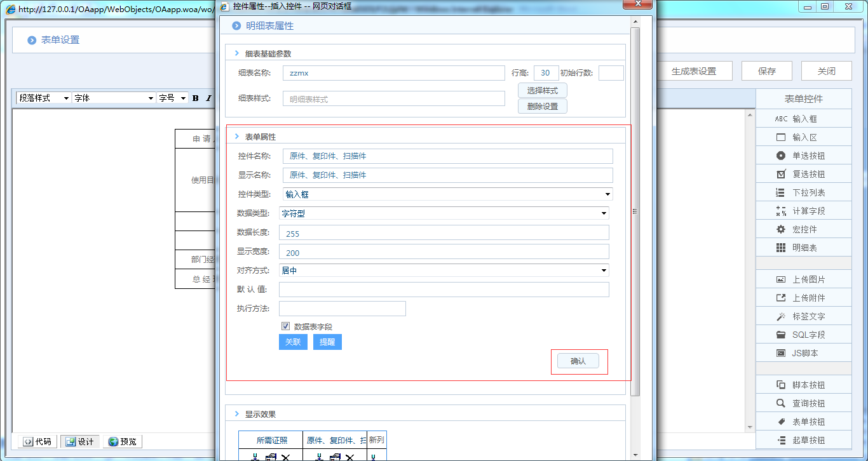Image resolution: width=868 pixels, height=461 pixels.
Task: Open the 对齐方式 alignment dropdown
Action: [604, 270]
